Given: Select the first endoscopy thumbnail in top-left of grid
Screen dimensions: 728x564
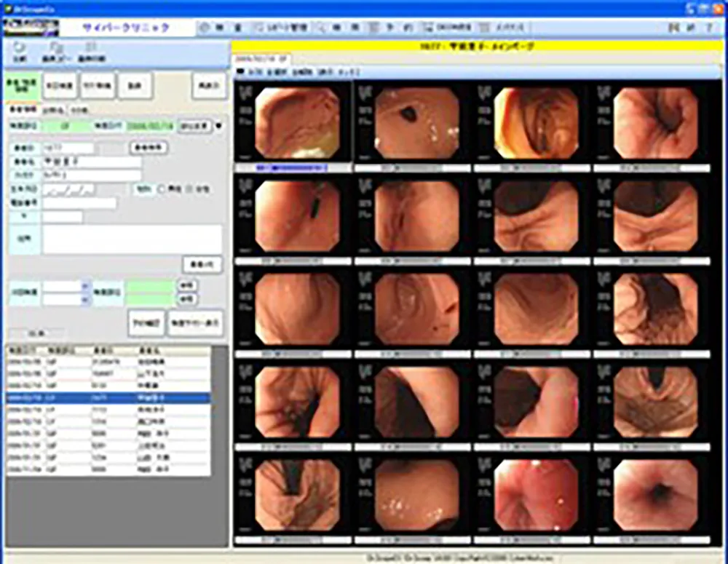Looking at the screenshot, I should coord(297,123).
